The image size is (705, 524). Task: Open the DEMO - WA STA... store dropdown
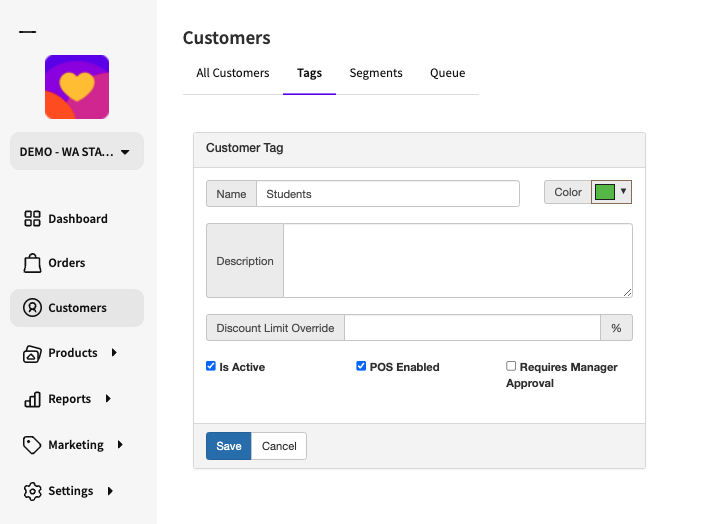click(x=77, y=152)
